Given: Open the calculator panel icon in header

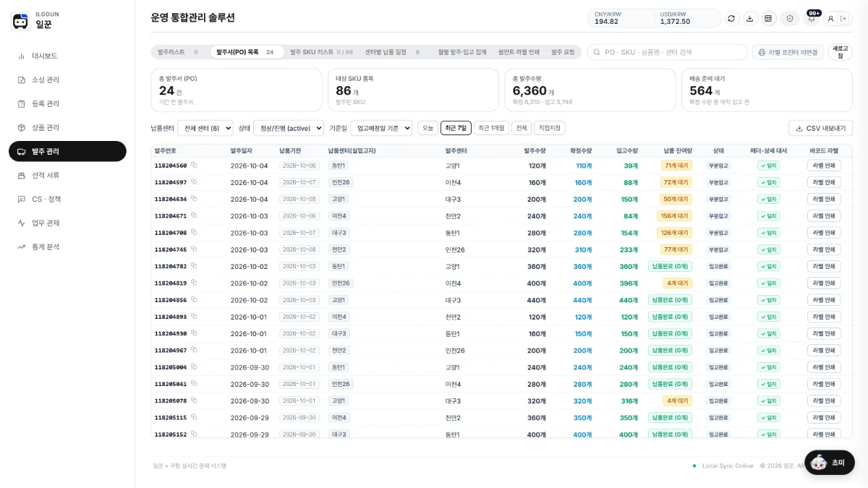Looking at the screenshot, I should point(768,18).
